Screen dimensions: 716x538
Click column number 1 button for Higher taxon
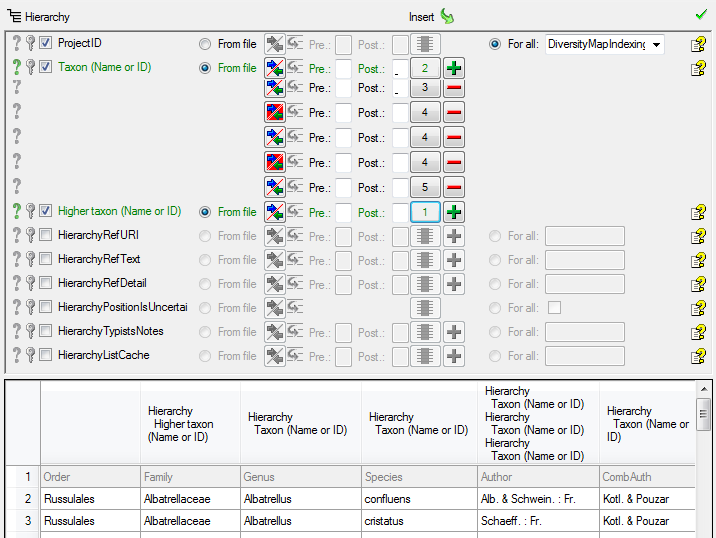tap(425, 212)
